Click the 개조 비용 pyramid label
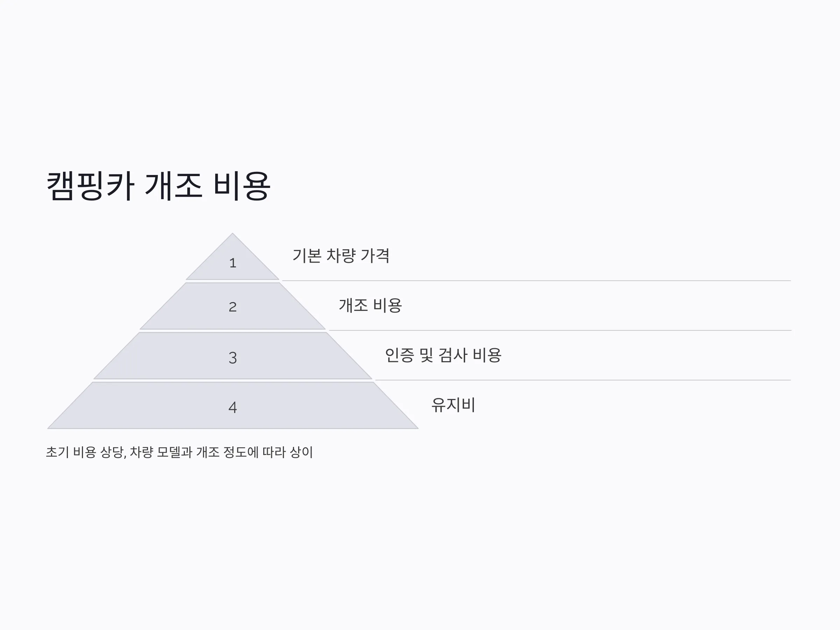The height and width of the screenshot is (630, 840). tap(370, 305)
